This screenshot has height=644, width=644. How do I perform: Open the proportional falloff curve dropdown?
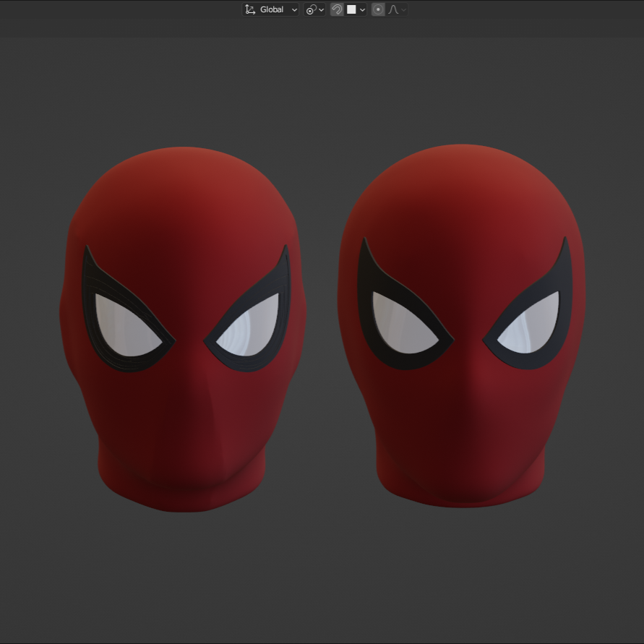click(x=397, y=9)
